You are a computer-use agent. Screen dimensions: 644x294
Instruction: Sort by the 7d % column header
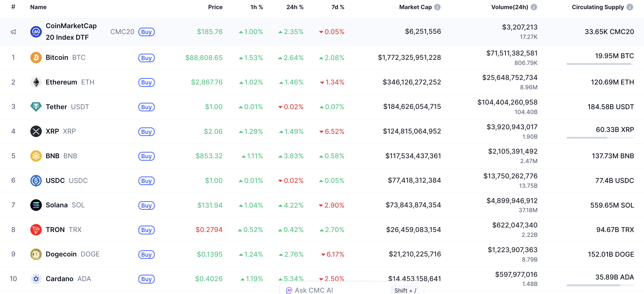click(338, 7)
